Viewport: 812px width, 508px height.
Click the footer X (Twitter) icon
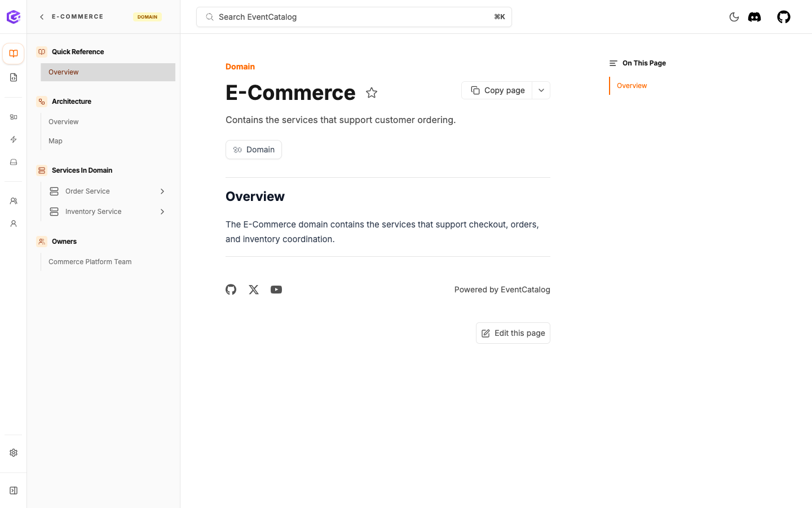(254, 290)
